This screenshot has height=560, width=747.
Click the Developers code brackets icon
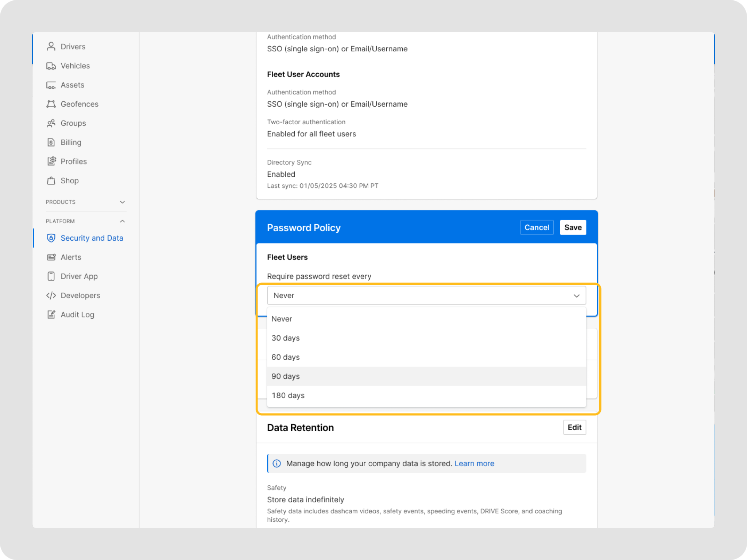(51, 295)
